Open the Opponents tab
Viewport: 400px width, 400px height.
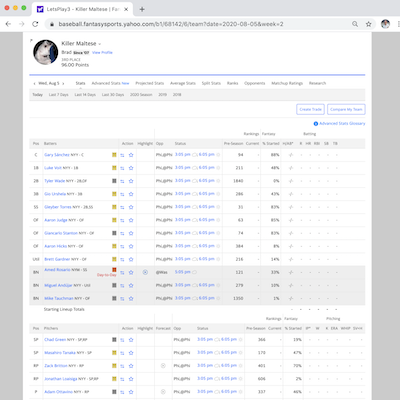(255, 83)
